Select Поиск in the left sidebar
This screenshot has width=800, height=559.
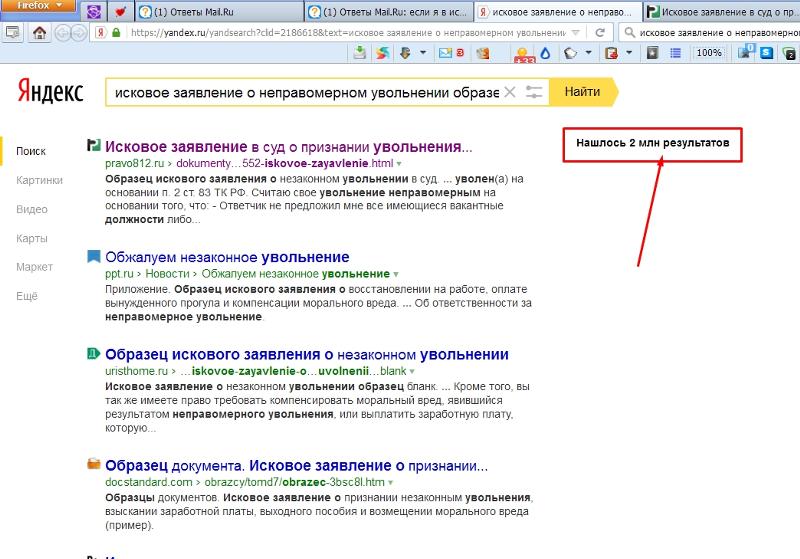point(31,151)
